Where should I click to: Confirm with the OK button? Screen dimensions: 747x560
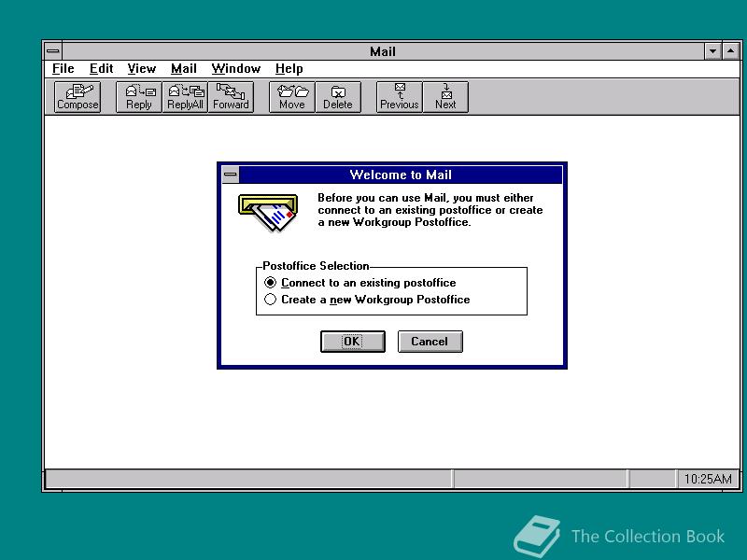(353, 342)
